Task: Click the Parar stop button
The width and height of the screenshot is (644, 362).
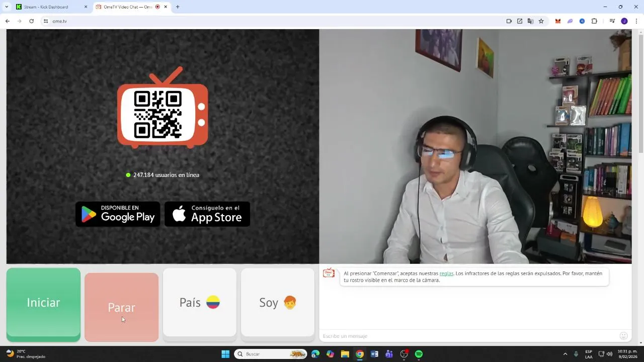Action: tap(121, 307)
